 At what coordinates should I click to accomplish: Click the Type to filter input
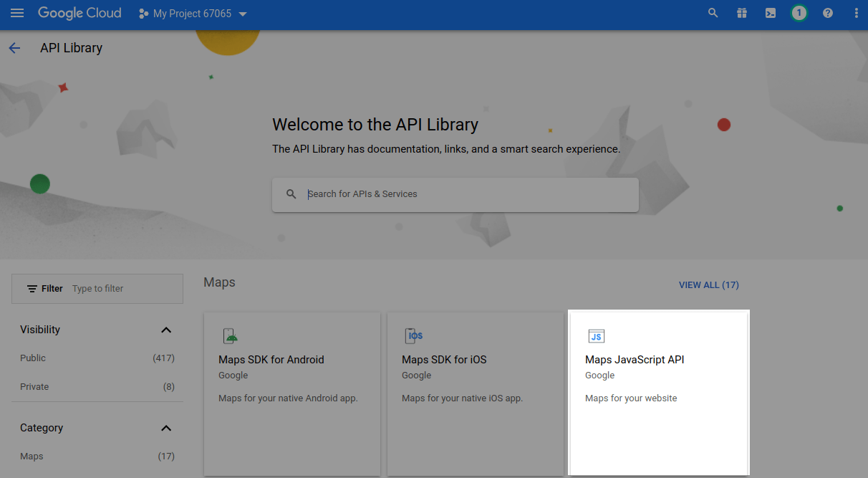[x=122, y=289]
